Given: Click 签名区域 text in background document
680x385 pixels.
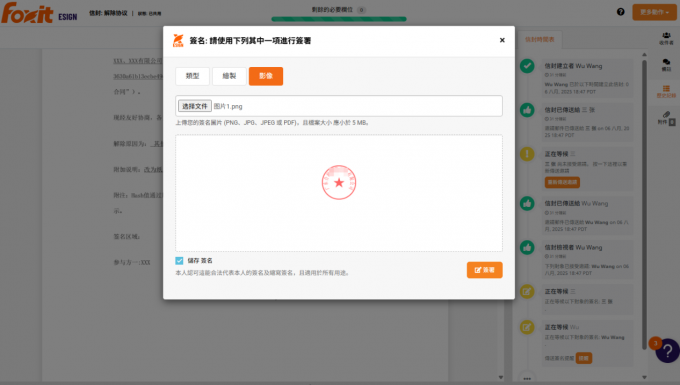Looking at the screenshot, I should pos(127,237).
